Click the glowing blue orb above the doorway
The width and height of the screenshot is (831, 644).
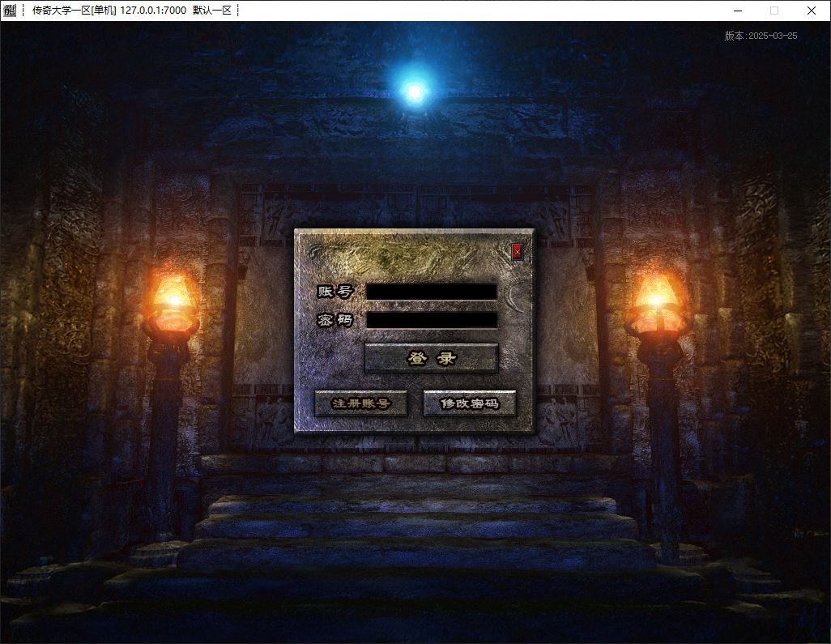(415, 92)
